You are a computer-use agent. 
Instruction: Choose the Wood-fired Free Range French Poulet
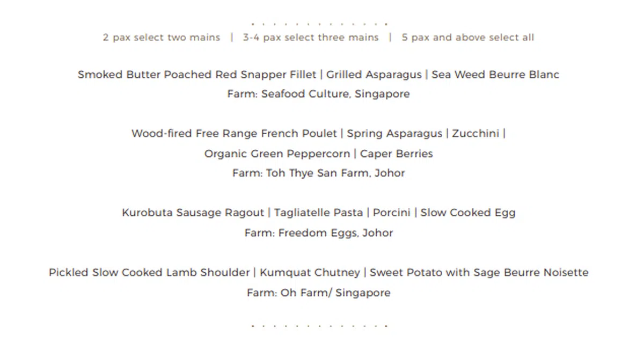click(x=234, y=134)
